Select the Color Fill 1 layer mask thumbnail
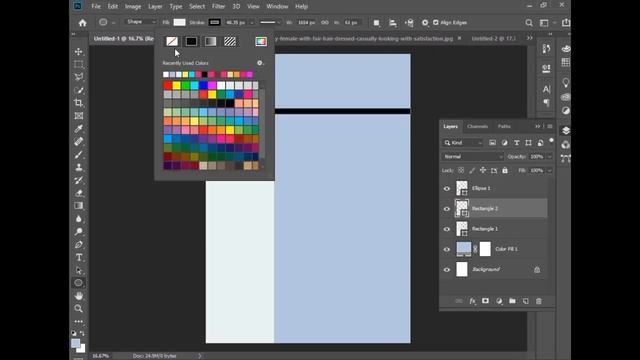 point(485,249)
